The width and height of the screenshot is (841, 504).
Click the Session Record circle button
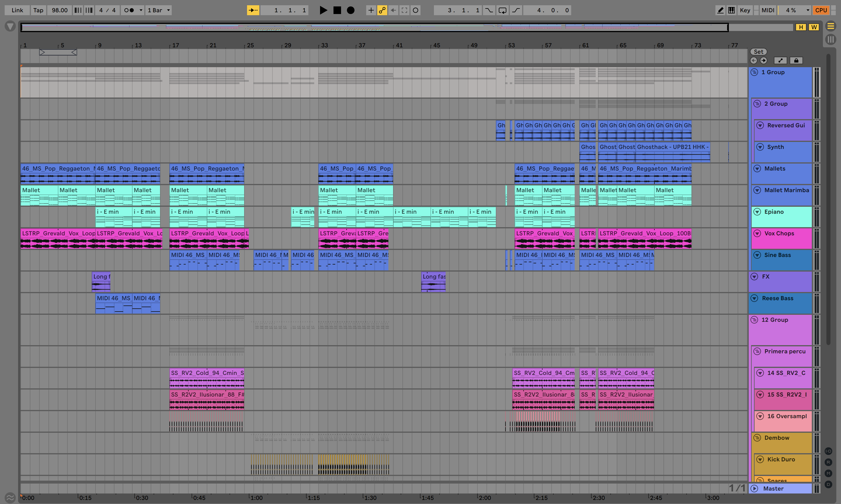[x=416, y=10]
